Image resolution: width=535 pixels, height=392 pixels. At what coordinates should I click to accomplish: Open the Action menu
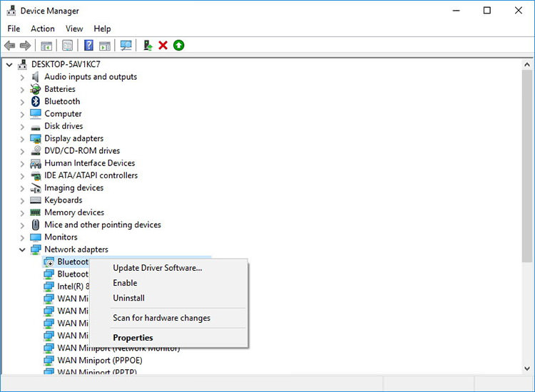[x=42, y=29]
